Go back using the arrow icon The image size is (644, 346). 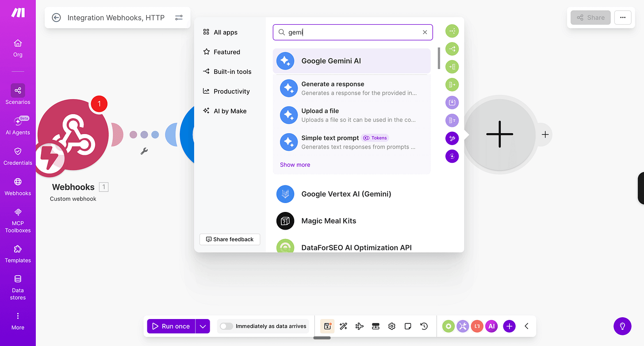click(x=56, y=18)
